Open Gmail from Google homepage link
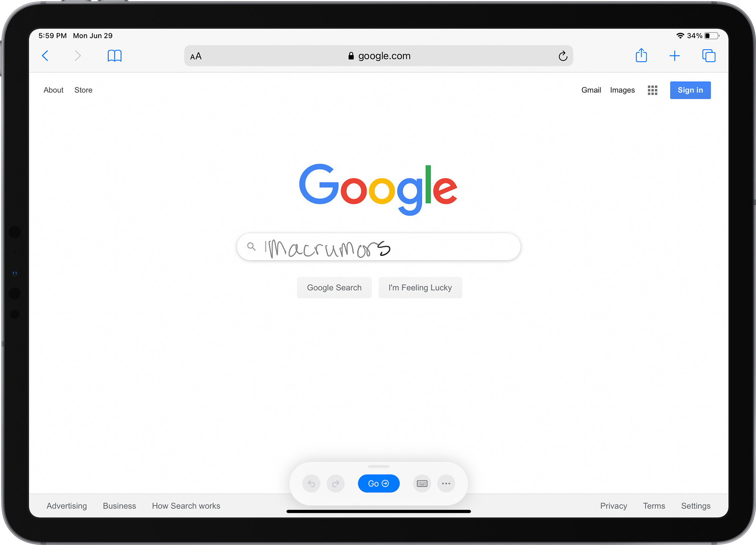The image size is (756, 545). [590, 90]
